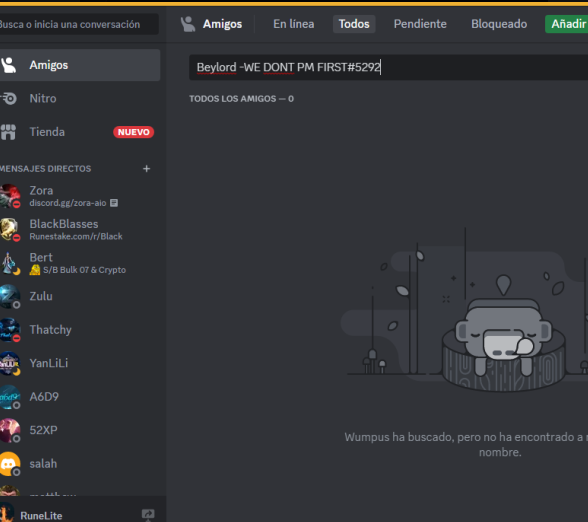Open the direct message with Zora
The image size is (588, 522).
pos(80,196)
